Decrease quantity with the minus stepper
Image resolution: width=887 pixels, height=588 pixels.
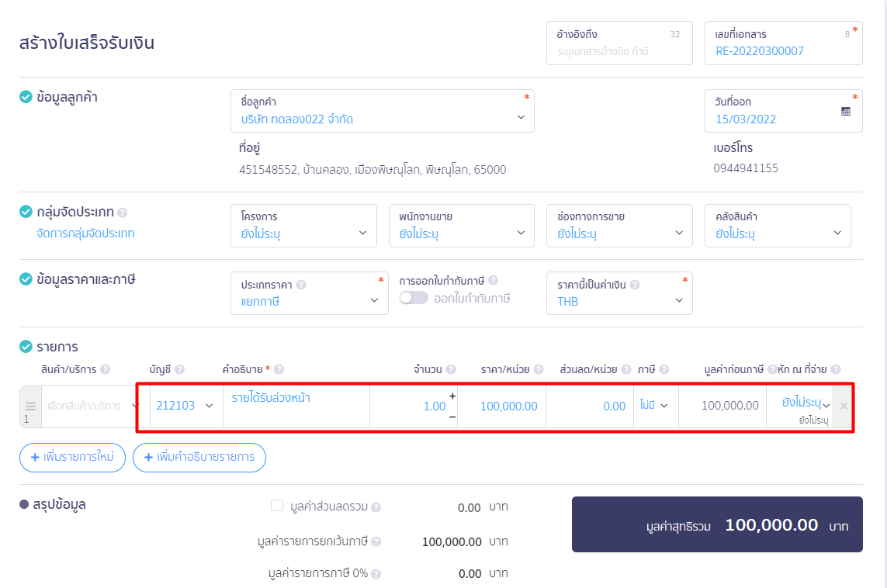click(x=452, y=417)
